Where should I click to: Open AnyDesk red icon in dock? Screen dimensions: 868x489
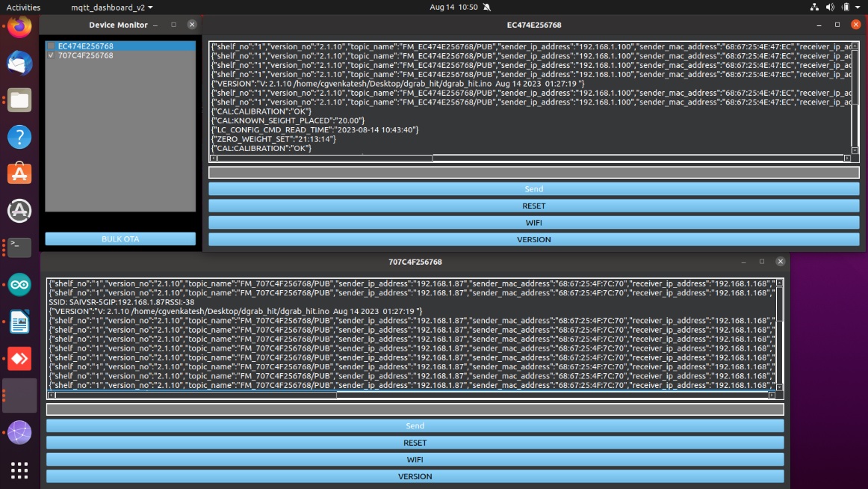(x=19, y=358)
